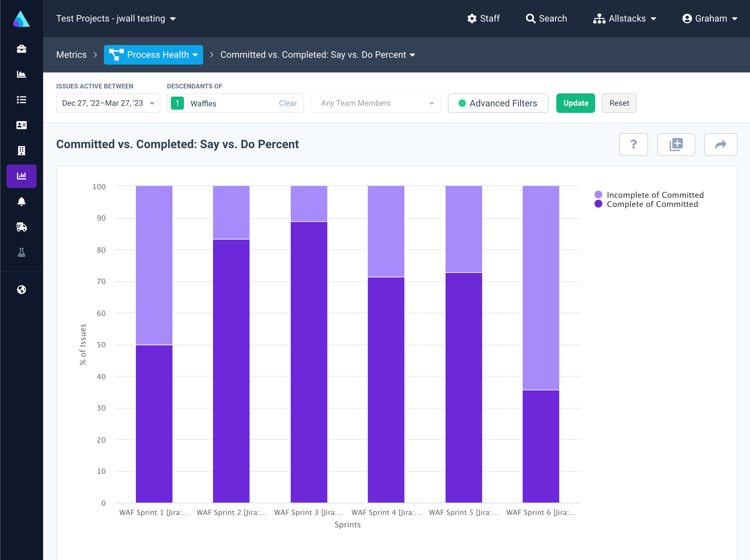Click the share arrow button
The height and width of the screenshot is (560, 750).
click(x=720, y=145)
